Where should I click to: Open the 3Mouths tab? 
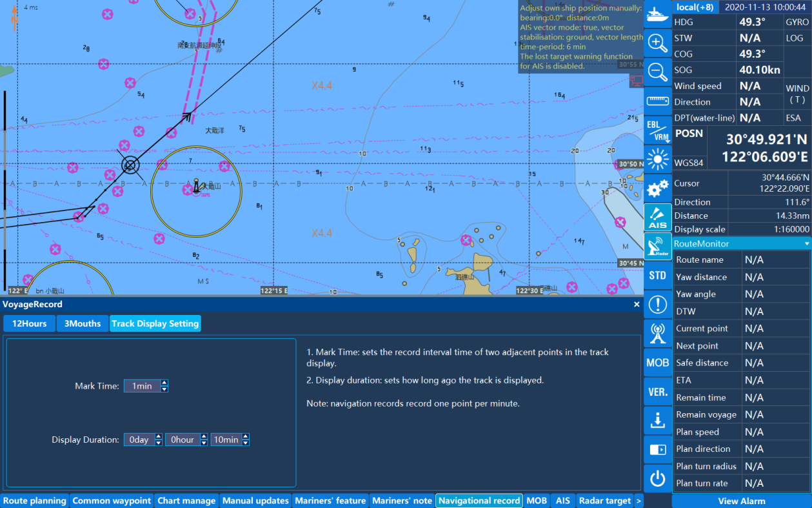point(83,323)
